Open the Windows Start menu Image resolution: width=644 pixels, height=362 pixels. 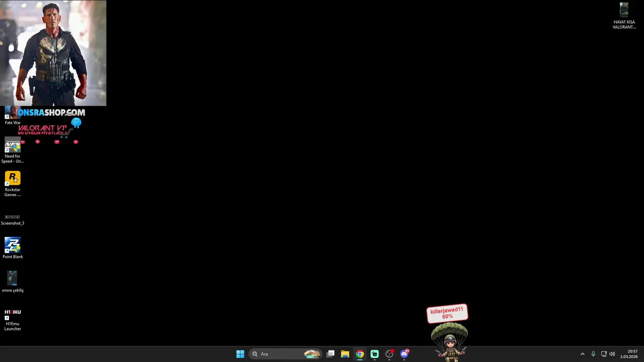point(240,354)
